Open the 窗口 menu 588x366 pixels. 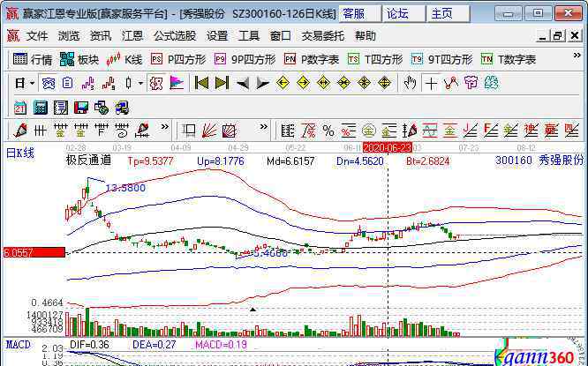point(281,36)
